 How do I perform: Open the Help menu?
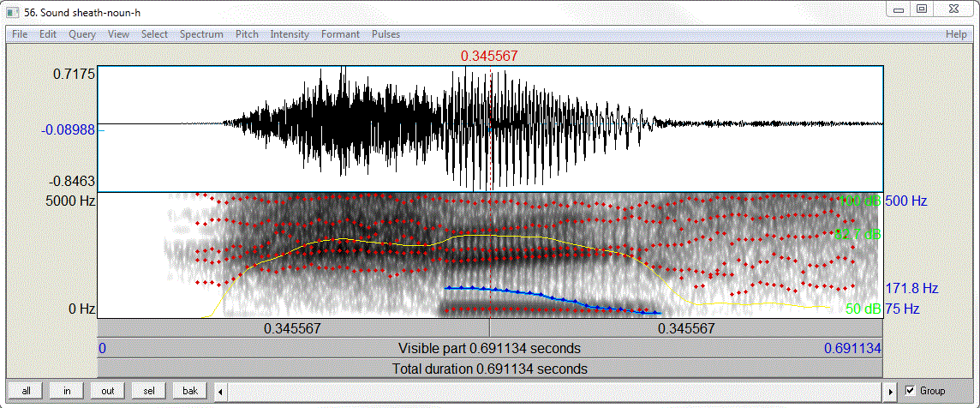click(x=956, y=34)
